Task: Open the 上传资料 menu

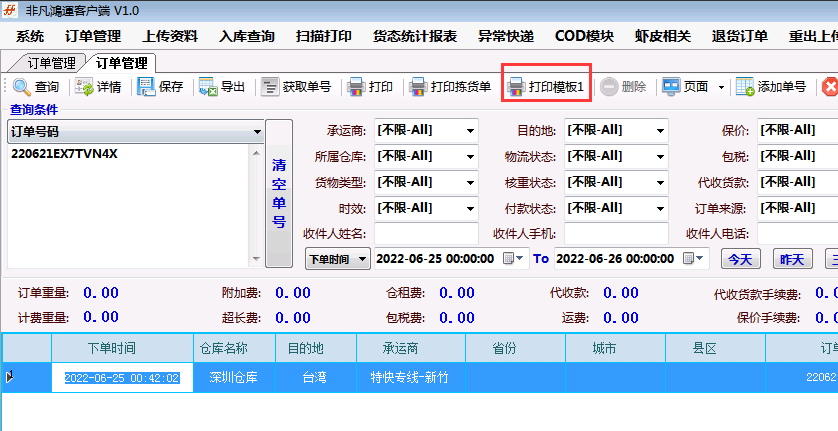Action: click(x=170, y=36)
